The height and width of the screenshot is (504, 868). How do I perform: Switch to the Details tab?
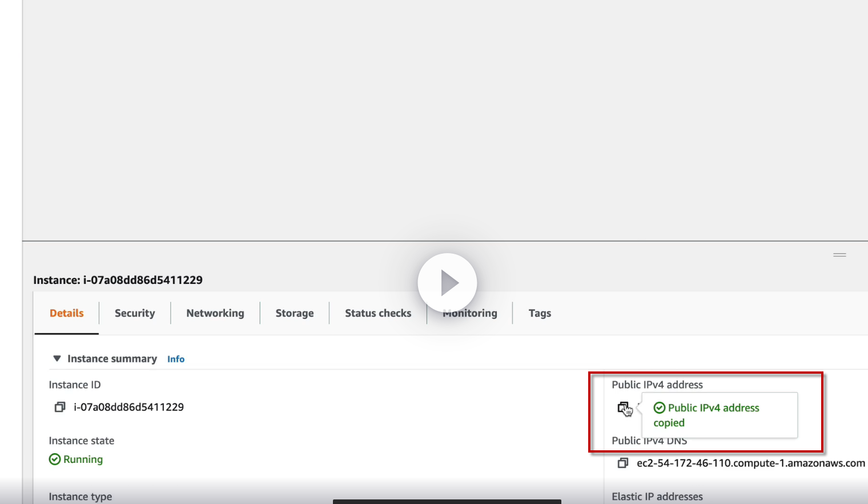point(67,313)
